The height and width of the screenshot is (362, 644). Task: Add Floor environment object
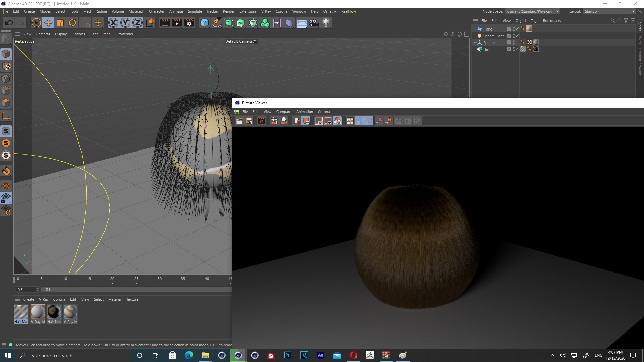tap(302, 23)
